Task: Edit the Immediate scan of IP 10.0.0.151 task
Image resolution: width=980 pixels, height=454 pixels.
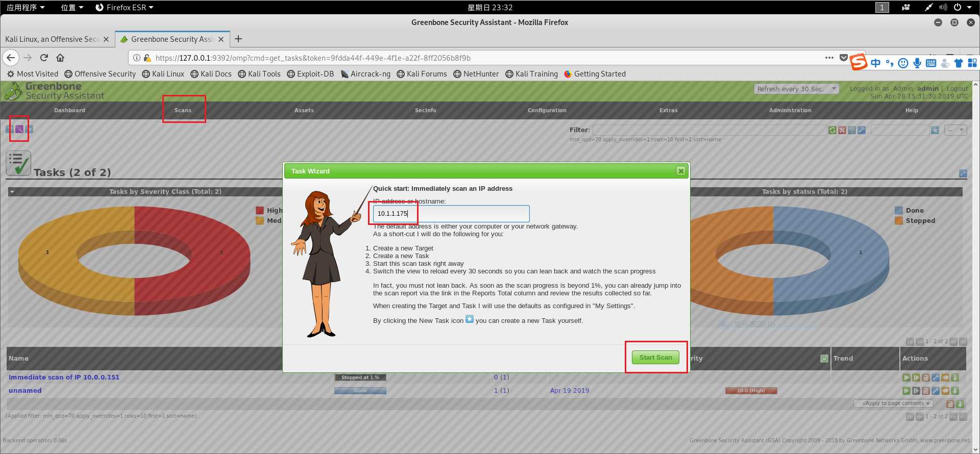Action: point(935,377)
